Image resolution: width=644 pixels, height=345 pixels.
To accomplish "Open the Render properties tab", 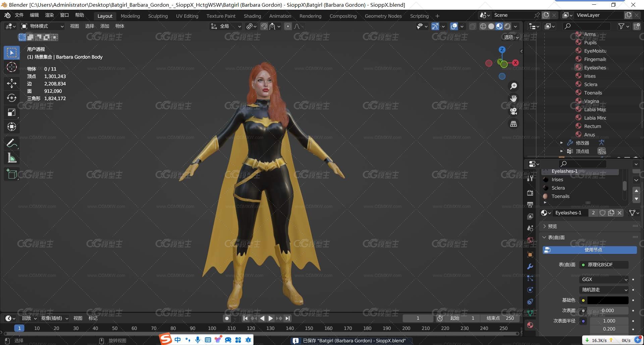I will (x=530, y=193).
